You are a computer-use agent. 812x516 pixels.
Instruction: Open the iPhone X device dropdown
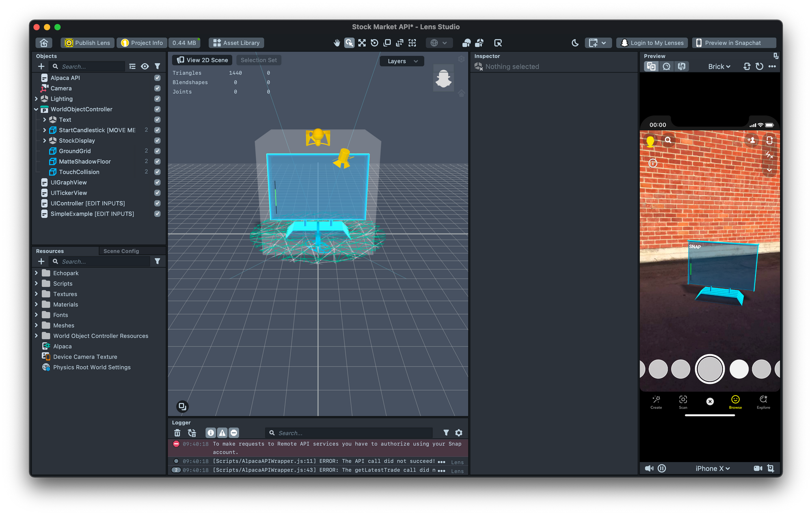(713, 469)
